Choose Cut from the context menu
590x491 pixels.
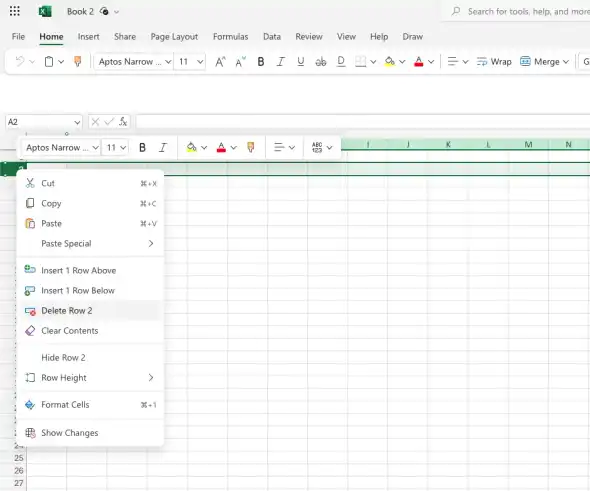tap(90, 183)
